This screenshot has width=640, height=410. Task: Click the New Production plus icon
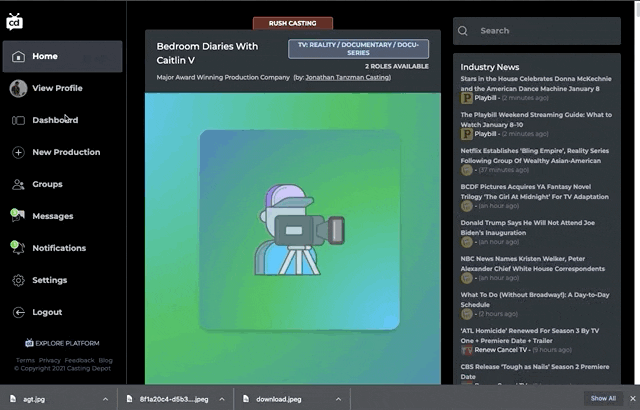pyautogui.click(x=18, y=153)
